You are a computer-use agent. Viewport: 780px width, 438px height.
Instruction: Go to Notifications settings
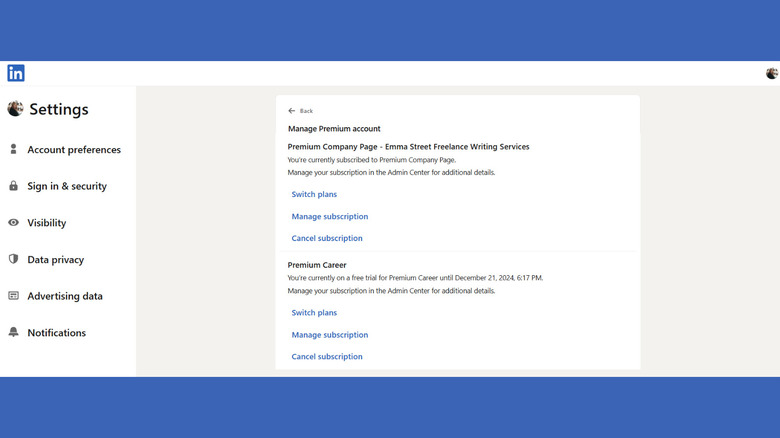coord(56,332)
